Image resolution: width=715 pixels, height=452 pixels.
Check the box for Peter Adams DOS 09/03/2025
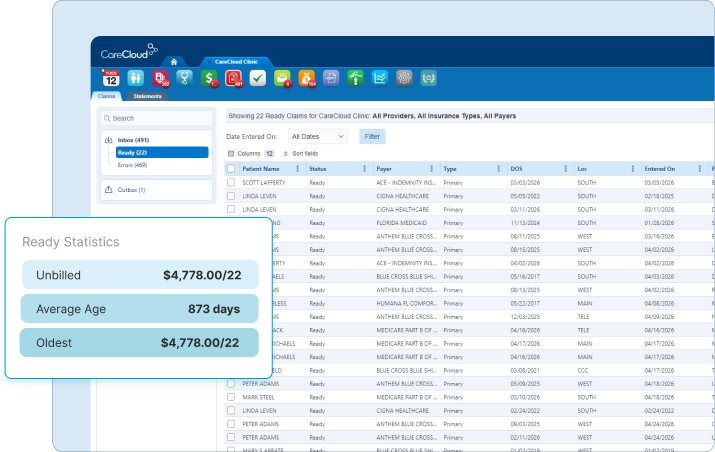231,424
